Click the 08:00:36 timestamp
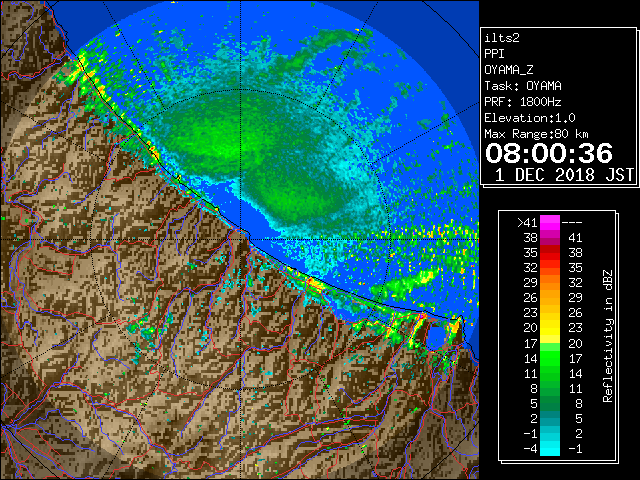This screenshot has height=480, width=640. click(549, 153)
